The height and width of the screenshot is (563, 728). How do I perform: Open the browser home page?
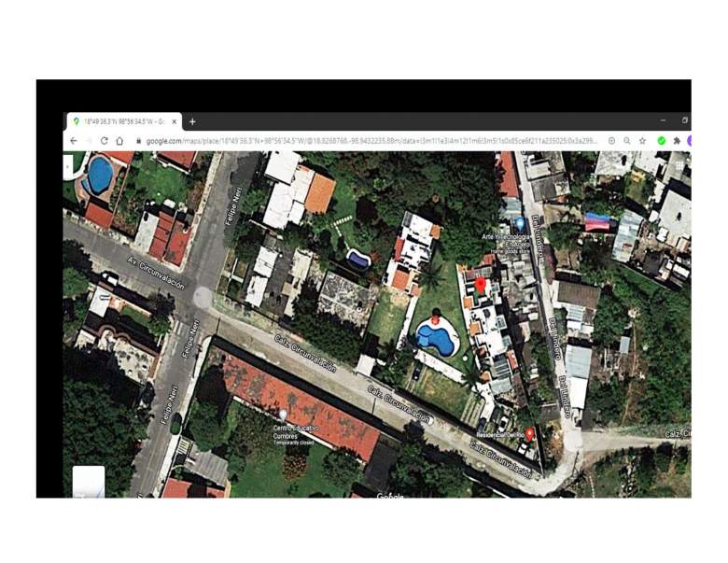(x=119, y=141)
